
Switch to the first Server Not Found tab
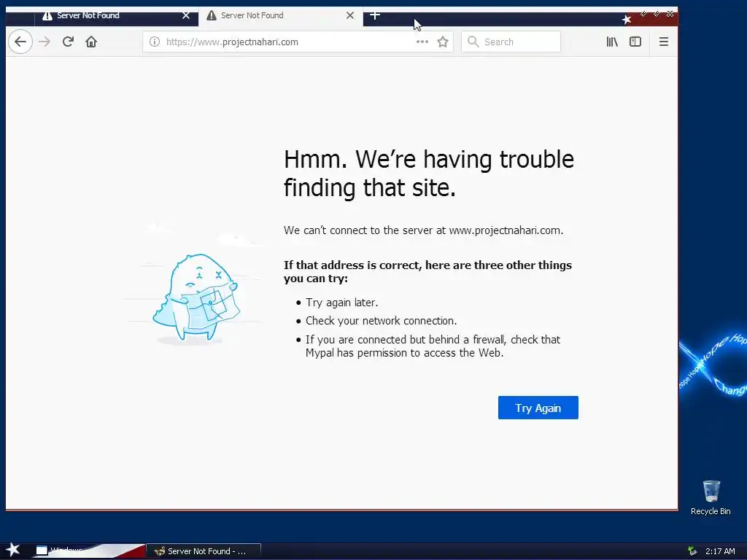tap(116, 17)
